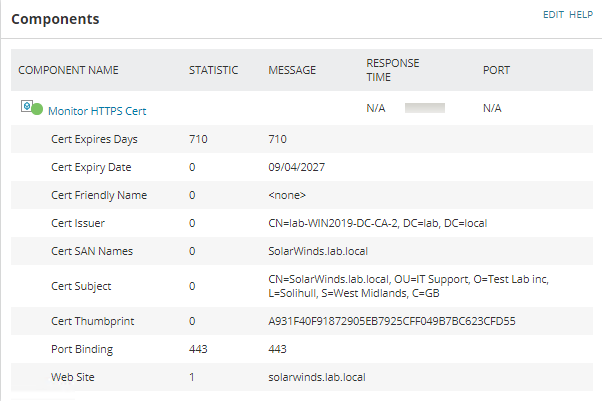Click the 710 message for Cert Expires Days
The image size is (602, 401).
[x=278, y=139]
